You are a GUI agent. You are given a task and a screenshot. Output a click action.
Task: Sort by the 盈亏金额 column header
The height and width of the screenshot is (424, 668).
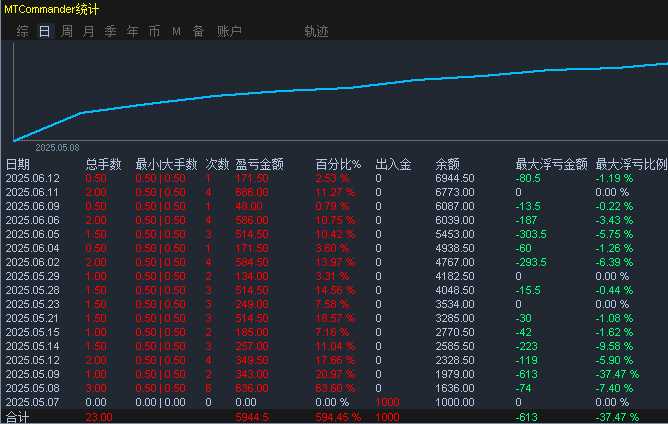coord(259,164)
